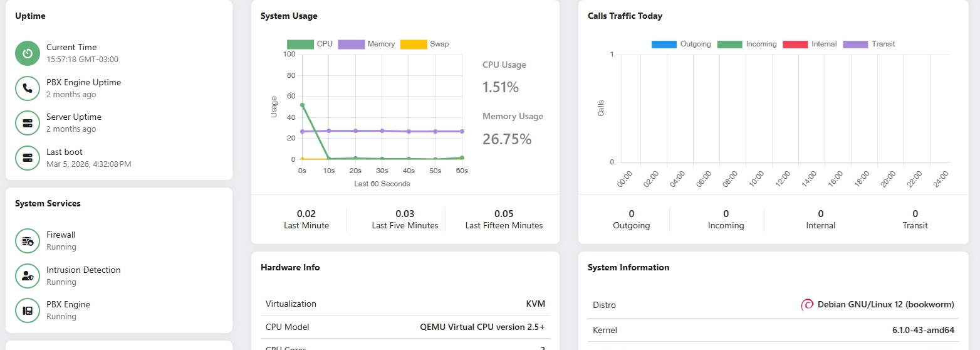Viewport: 980px width, 350px height.
Task: Click the Debian swirl logo icon
Action: tap(807, 305)
